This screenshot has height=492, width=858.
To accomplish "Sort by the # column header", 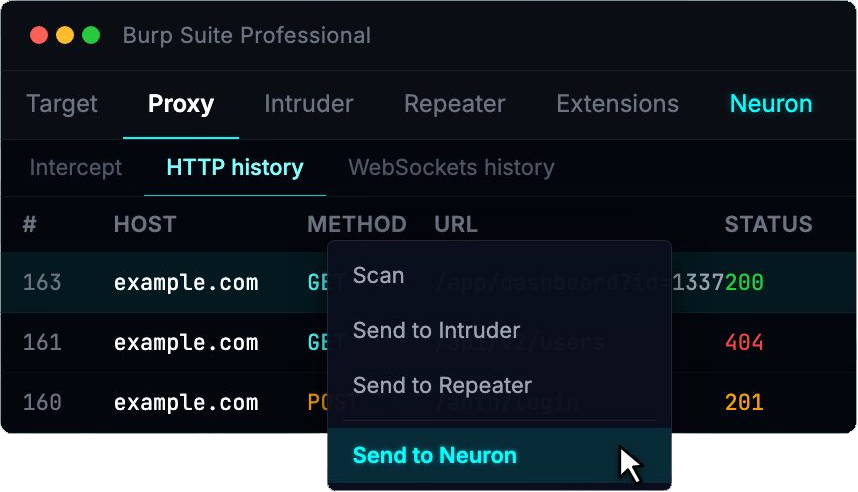I will point(30,224).
